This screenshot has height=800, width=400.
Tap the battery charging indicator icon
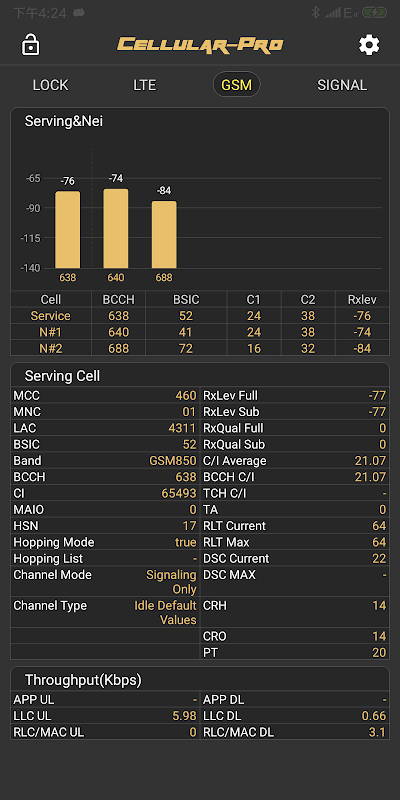(374, 13)
